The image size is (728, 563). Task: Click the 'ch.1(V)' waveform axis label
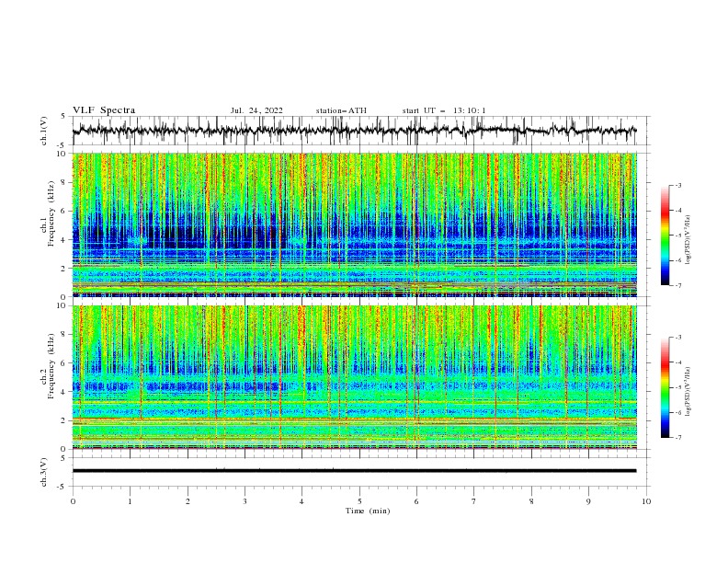pos(44,131)
